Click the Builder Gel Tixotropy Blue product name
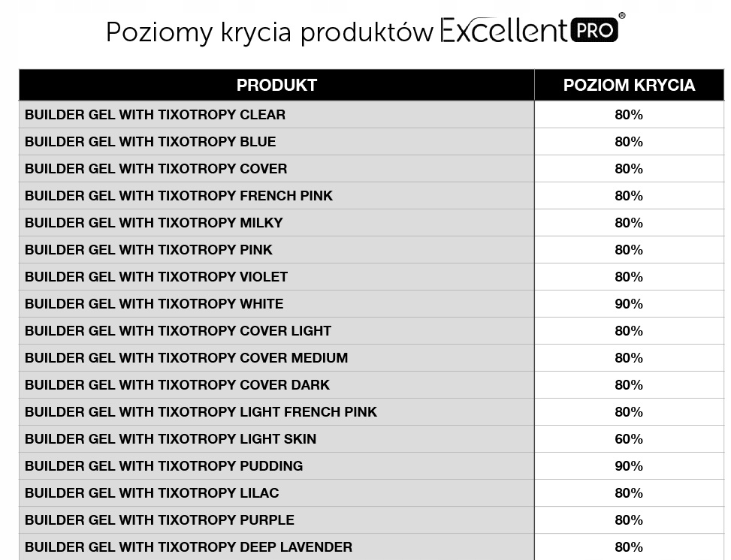This screenshot has height=560, width=731. click(150, 142)
